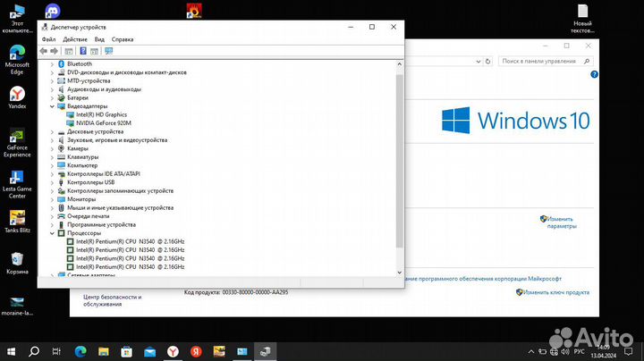Open the Файл menu
644x361 pixels.
(x=48, y=39)
